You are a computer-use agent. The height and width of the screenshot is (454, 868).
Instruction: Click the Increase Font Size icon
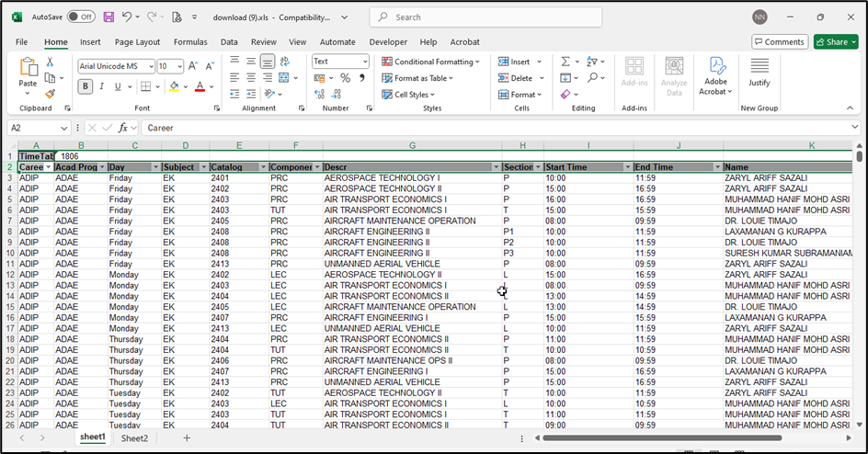pos(193,66)
